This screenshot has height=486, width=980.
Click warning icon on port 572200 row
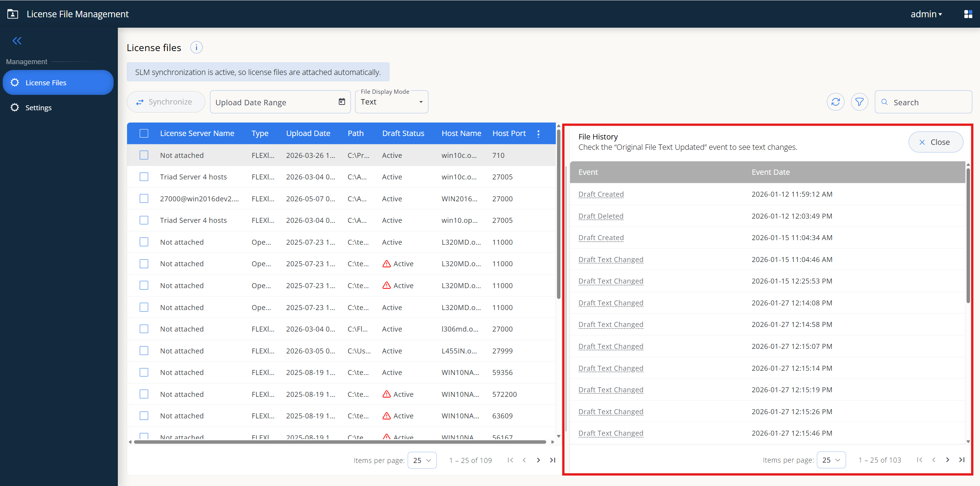click(387, 394)
